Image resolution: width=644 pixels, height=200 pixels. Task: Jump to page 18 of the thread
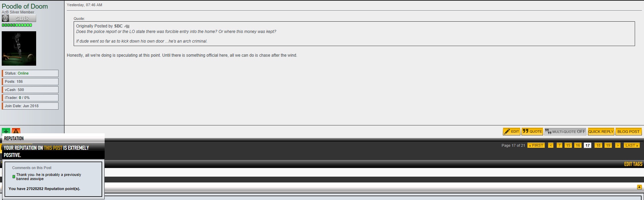(598, 145)
